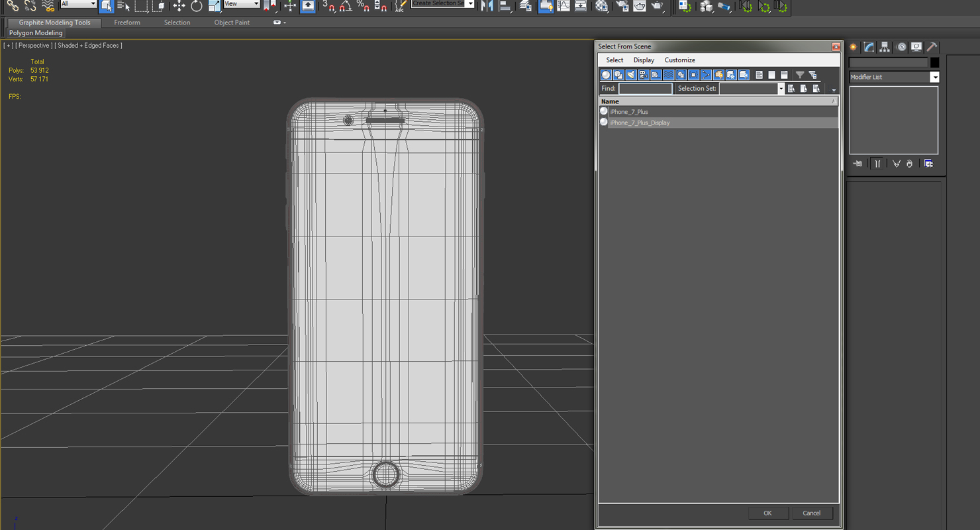Toggle Window/Crossing selection mode

click(159, 6)
